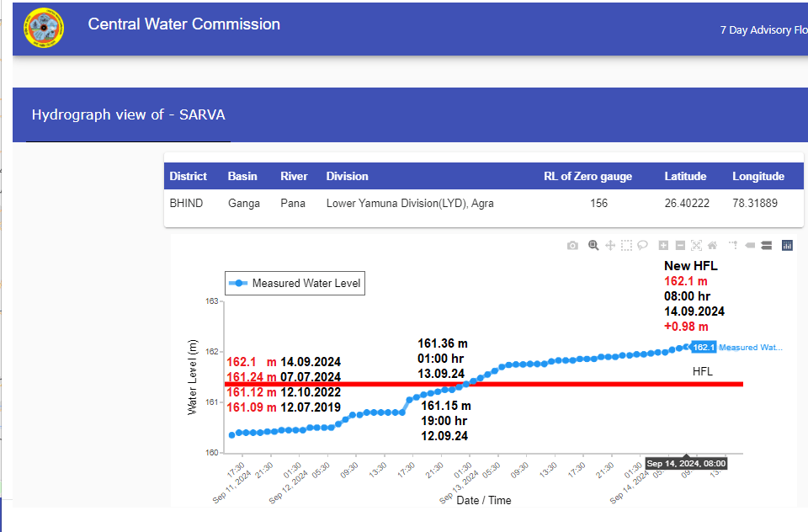
Task: Click the red HFL threshold line
Action: (589, 384)
